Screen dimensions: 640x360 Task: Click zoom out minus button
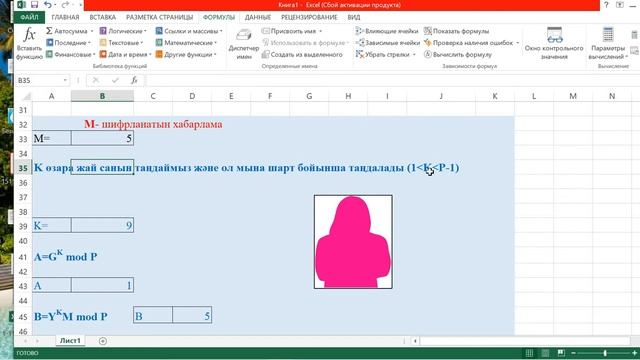pyautogui.click(x=573, y=353)
